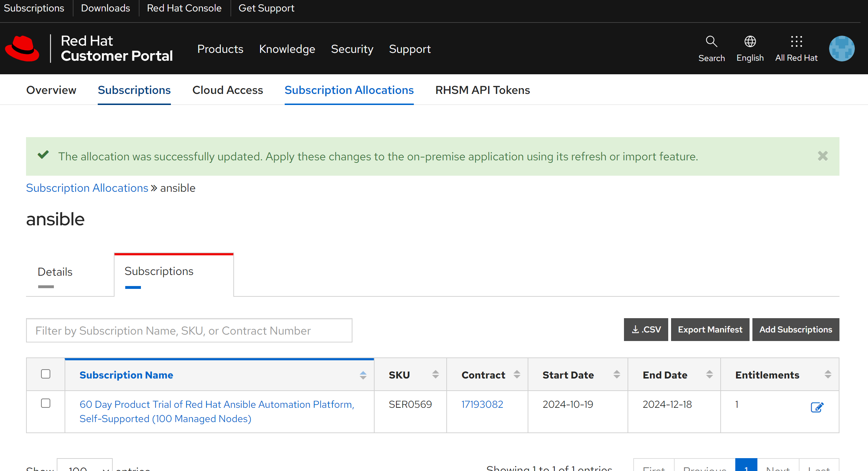Click the English language globe icon
Image resolution: width=868 pixels, height=471 pixels.
click(750, 42)
